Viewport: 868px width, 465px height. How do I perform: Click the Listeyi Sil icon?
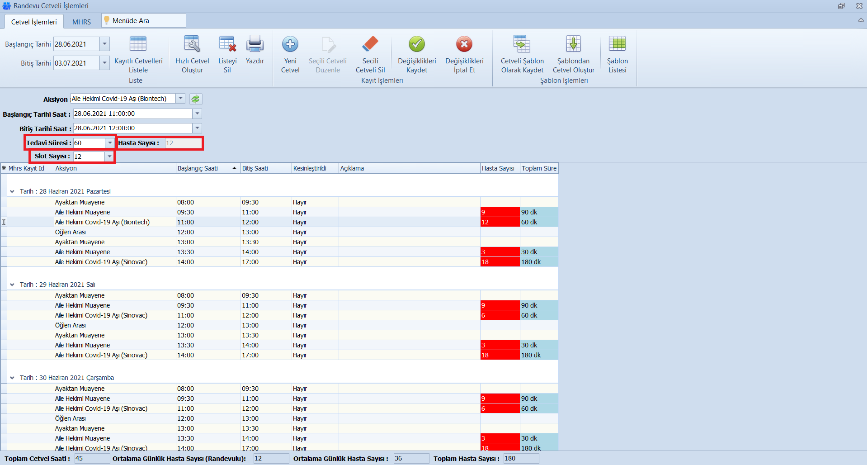(227, 44)
